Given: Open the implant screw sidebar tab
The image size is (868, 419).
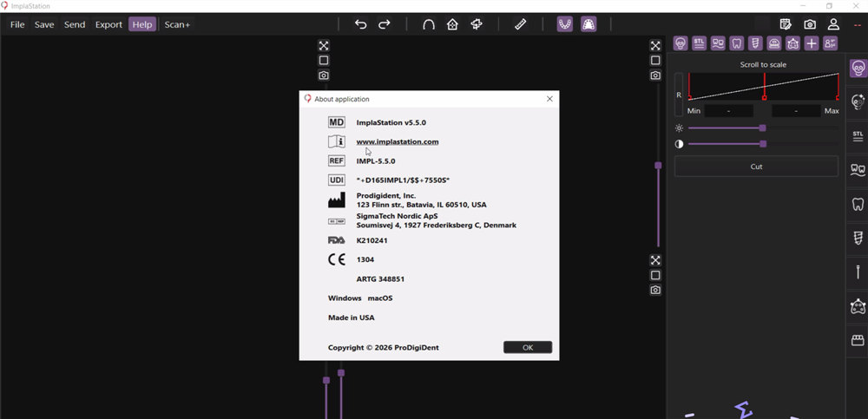Looking at the screenshot, I should click(858, 238).
